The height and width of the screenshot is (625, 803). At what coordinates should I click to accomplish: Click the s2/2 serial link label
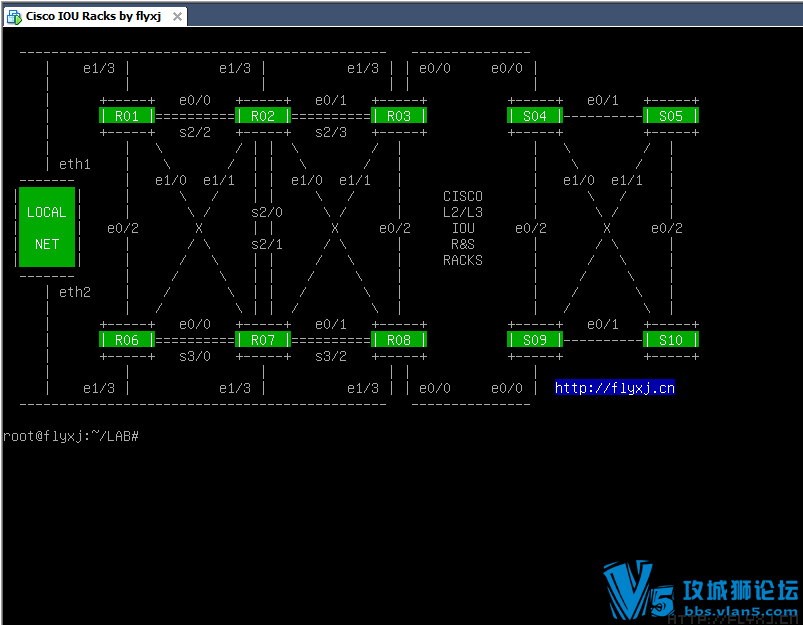click(x=195, y=132)
